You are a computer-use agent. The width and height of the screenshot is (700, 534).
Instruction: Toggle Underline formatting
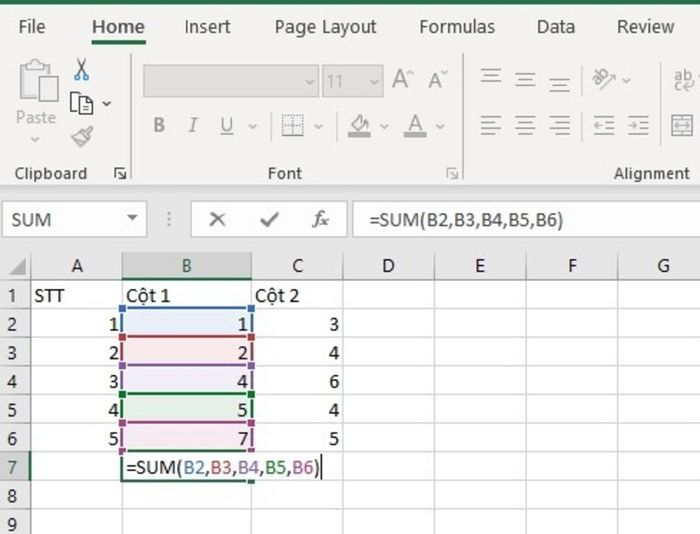tap(227, 126)
